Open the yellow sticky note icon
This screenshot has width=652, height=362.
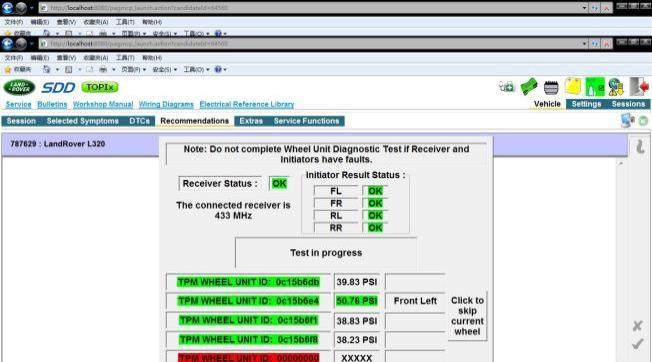point(573,86)
